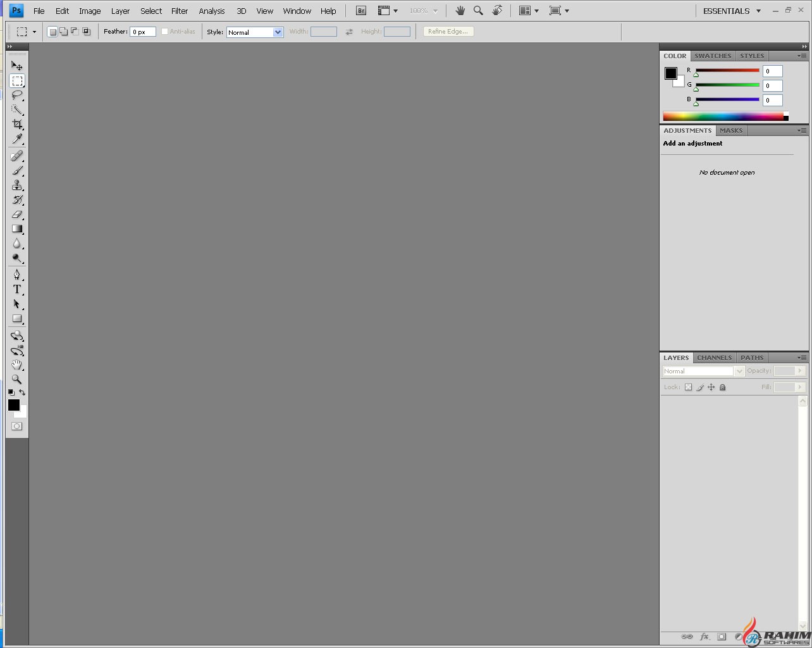The image size is (812, 648).
Task: Open the Screen Mode dropdown arrow
Action: (567, 10)
